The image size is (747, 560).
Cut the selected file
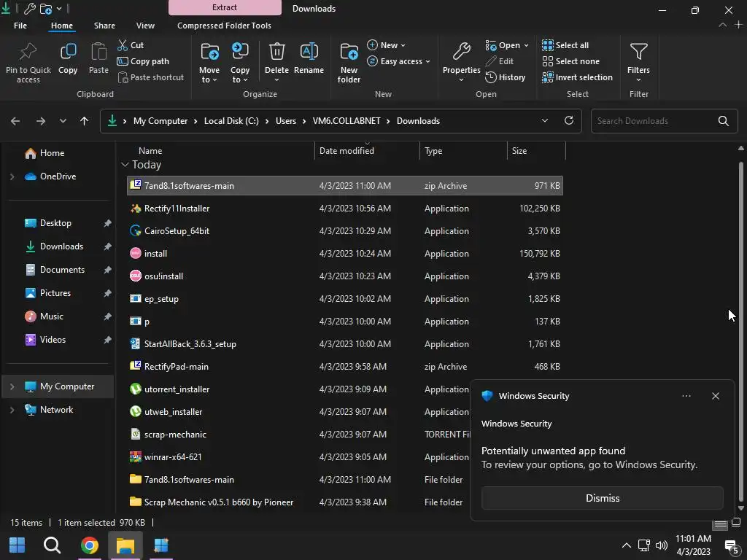click(131, 45)
